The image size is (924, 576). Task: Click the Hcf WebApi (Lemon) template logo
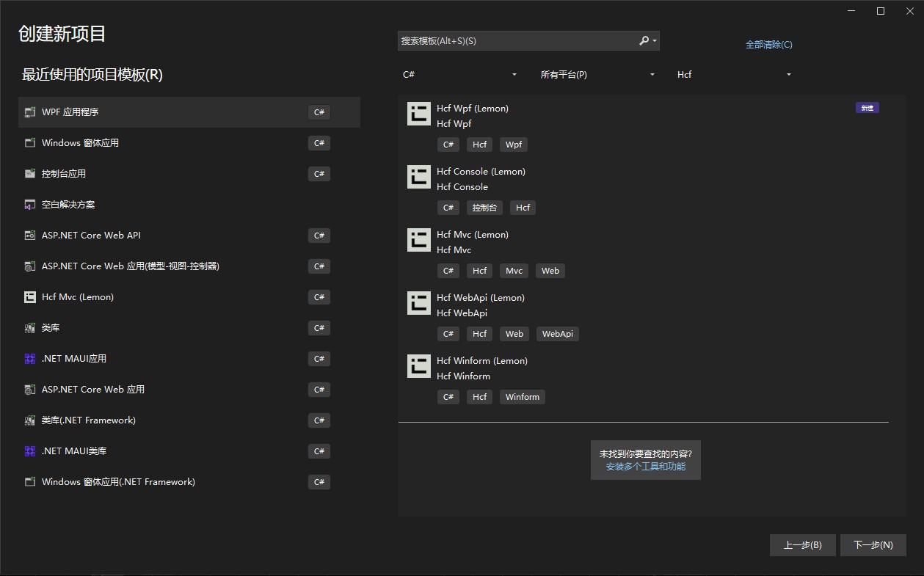point(419,303)
